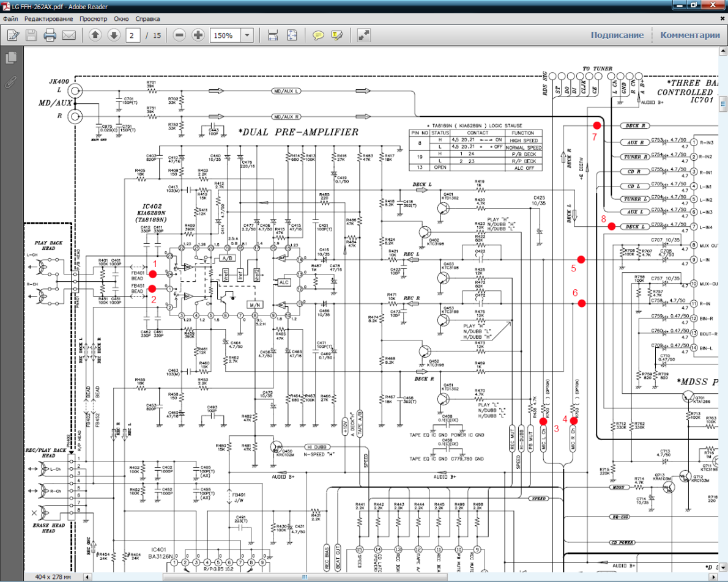Zoom out using the minus button
The image size is (728, 582).
click(x=179, y=35)
